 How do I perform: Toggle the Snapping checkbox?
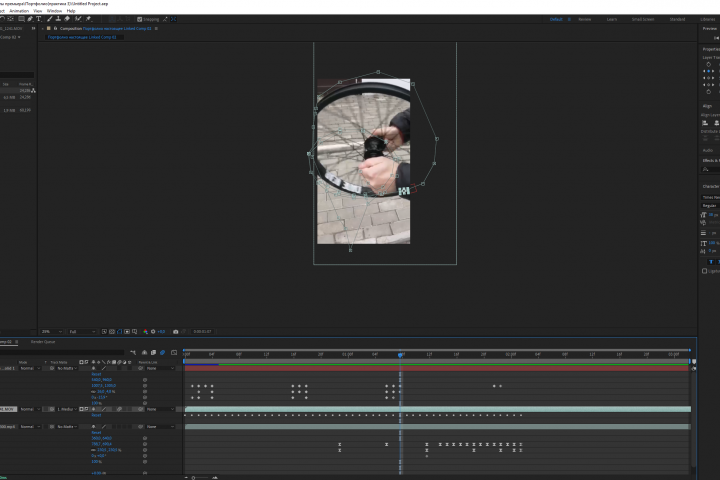[140, 19]
